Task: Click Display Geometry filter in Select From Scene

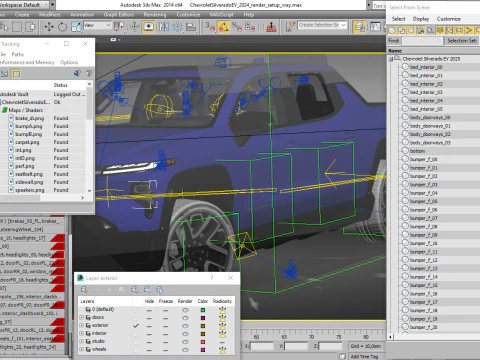Action: (x=392, y=30)
